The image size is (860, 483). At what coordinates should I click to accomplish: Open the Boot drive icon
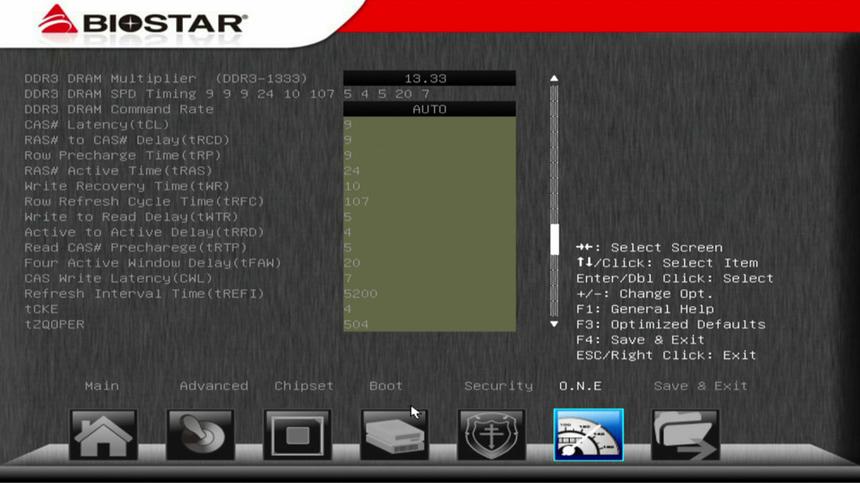(x=394, y=435)
